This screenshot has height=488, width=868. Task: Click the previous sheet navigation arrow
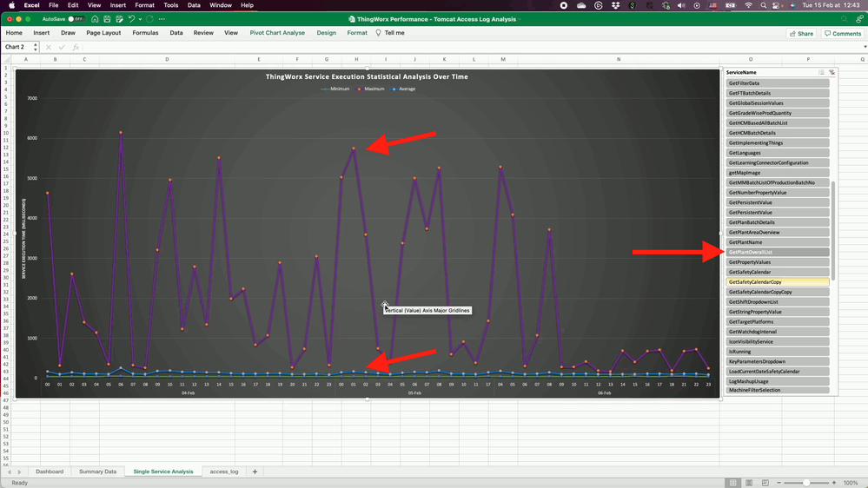10,472
